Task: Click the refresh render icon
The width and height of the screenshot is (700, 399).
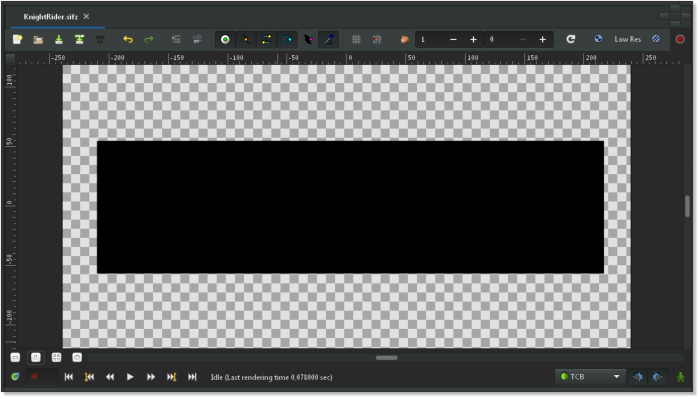Action: pos(571,39)
